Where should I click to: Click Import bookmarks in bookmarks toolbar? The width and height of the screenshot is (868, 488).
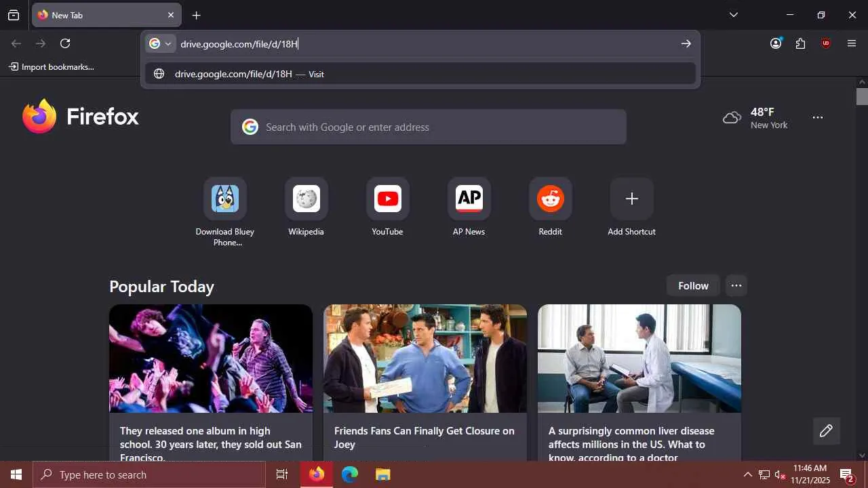click(x=52, y=67)
